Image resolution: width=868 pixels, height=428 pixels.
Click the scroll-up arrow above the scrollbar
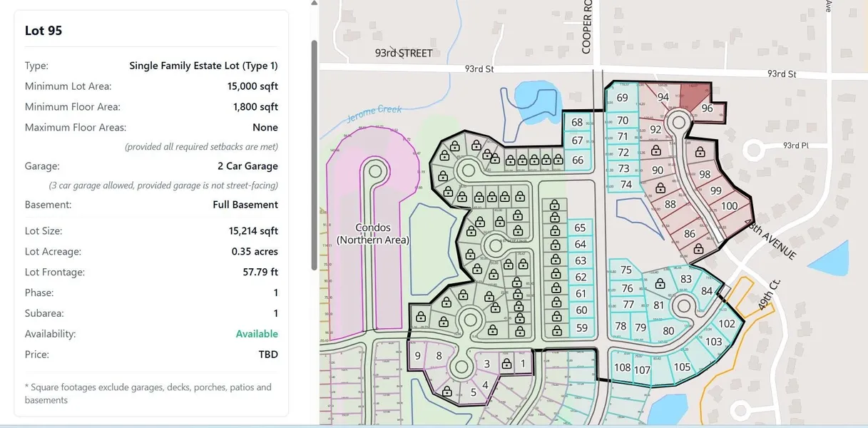pos(313,3)
